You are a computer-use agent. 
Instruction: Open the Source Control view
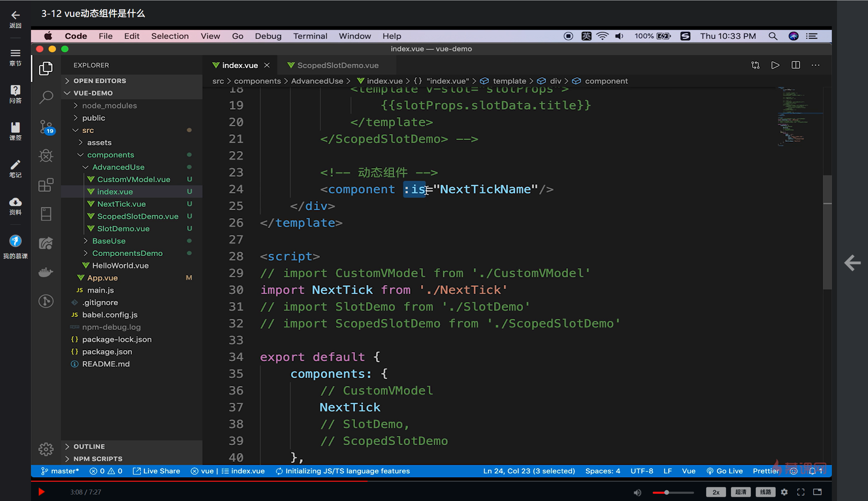(x=46, y=127)
